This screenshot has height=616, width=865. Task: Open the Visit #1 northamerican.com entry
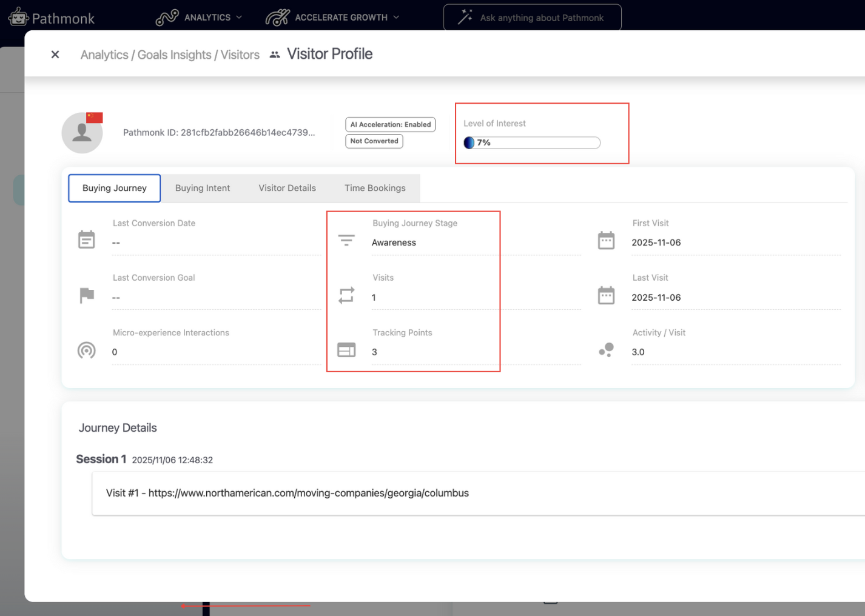[x=479, y=493]
